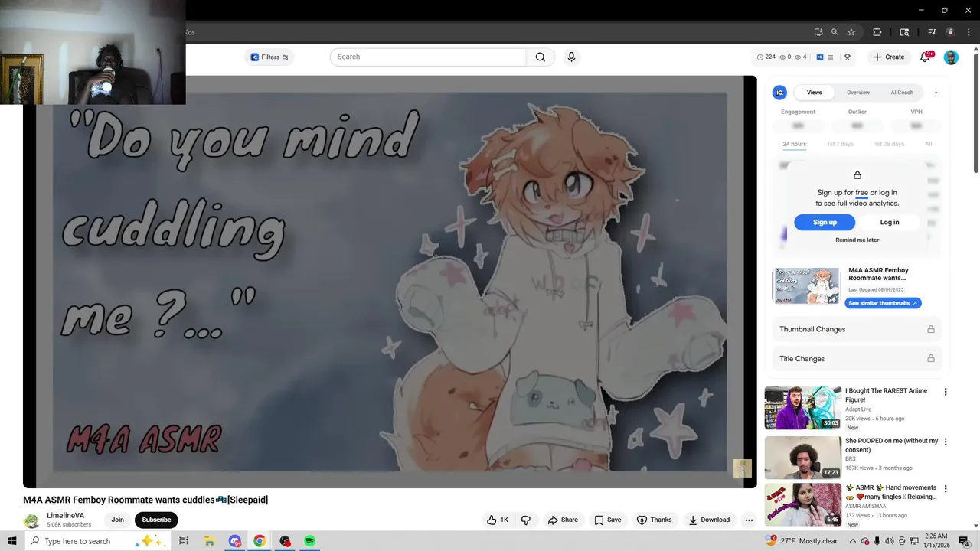This screenshot has width=980, height=551.
Task: Open Chrome tab search lens icon
Action: point(904,32)
